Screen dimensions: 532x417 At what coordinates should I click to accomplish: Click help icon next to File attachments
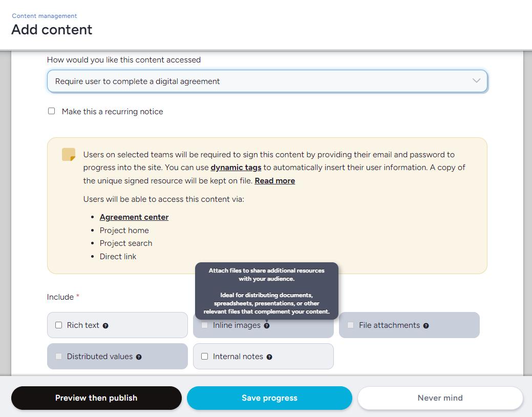click(x=426, y=326)
